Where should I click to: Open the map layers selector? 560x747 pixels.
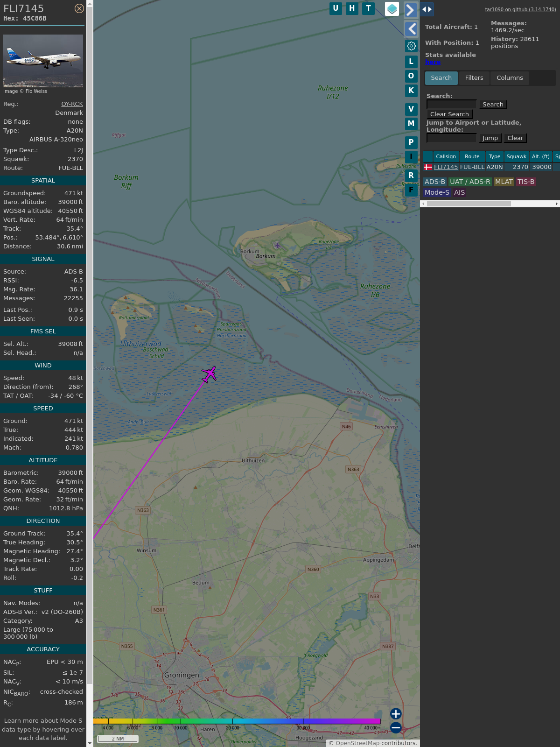[392, 9]
